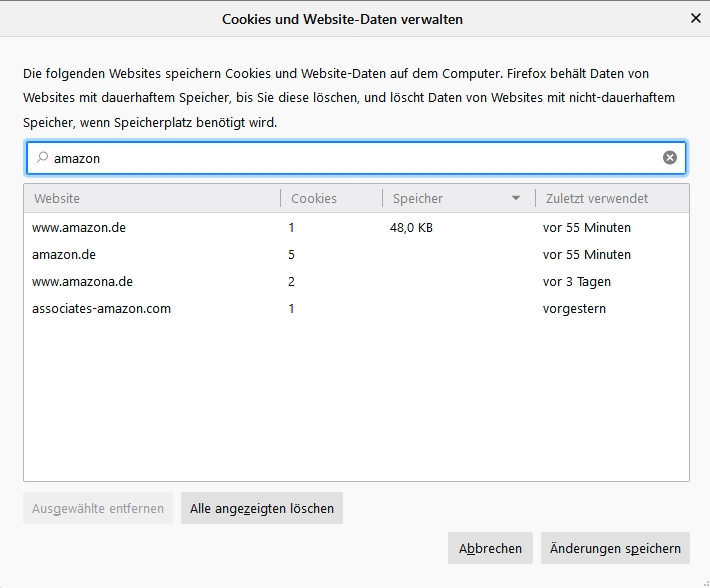Click cookie count 2 of www.amazona.de
The height and width of the screenshot is (588, 710).
click(x=291, y=282)
